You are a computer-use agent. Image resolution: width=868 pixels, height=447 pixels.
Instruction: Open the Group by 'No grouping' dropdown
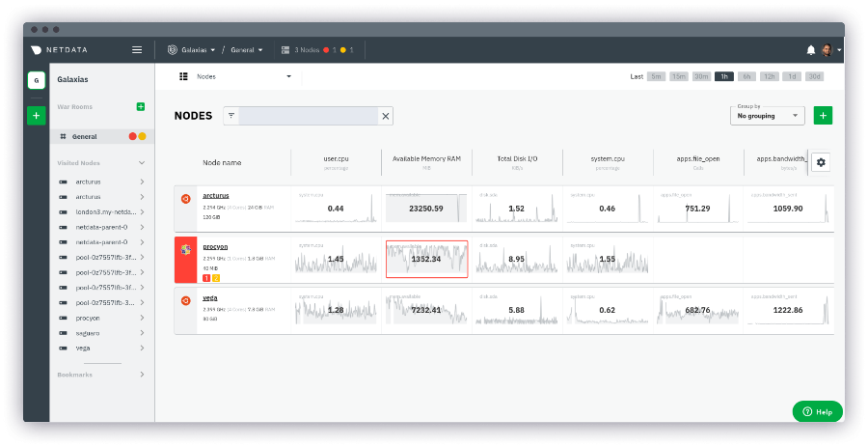(767, 115)
